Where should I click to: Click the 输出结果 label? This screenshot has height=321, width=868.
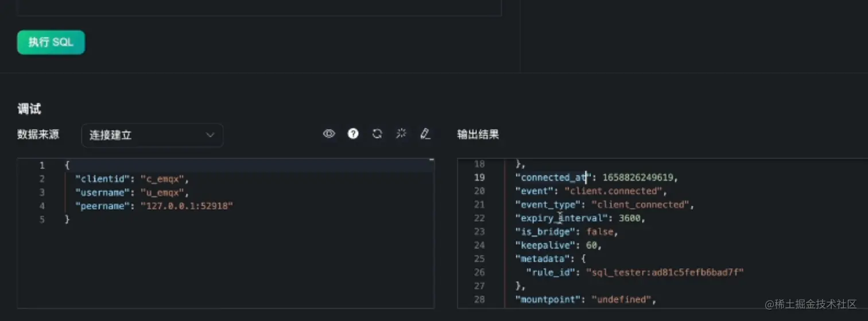478,134
